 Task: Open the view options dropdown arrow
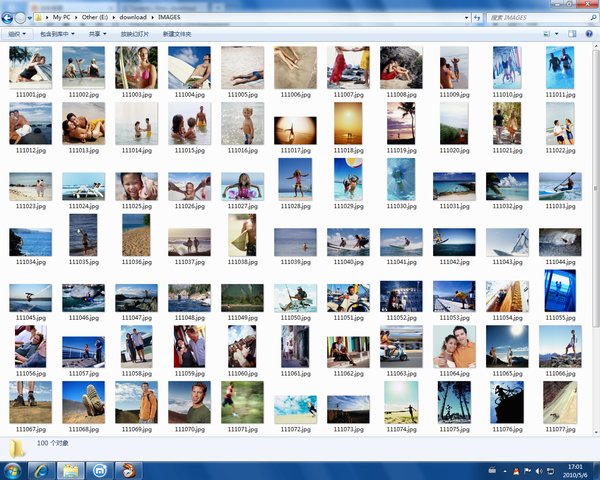tap(556, 34)
